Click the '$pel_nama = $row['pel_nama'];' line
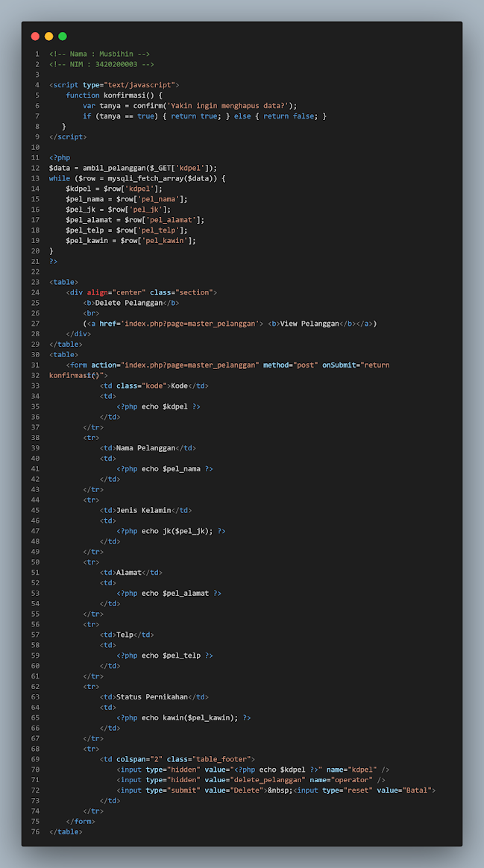This screenshot has width=484, height=868. pos(127,199)
